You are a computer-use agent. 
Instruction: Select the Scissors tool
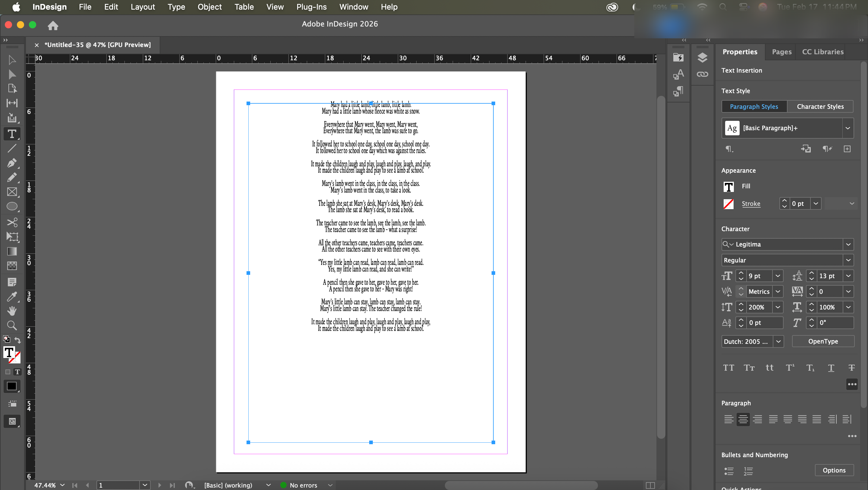(12, 222)
